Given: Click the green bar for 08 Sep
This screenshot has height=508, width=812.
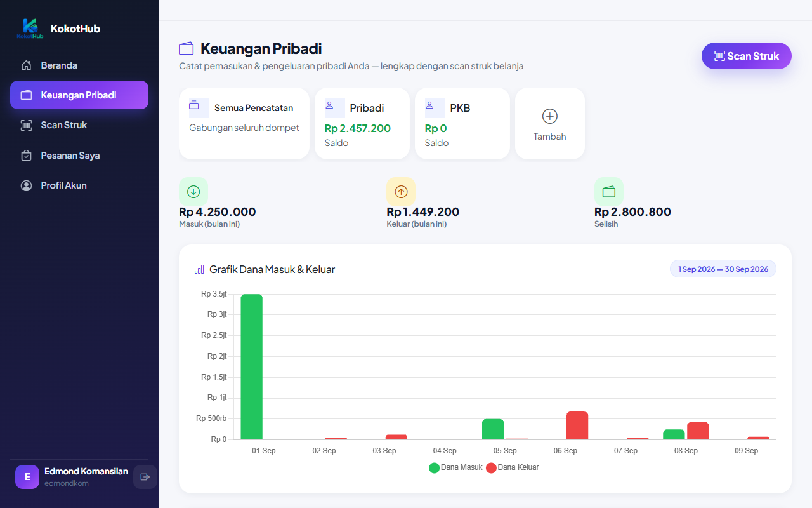Looking at the screenshot, I should pyautogui.click(x=674, y=434).
